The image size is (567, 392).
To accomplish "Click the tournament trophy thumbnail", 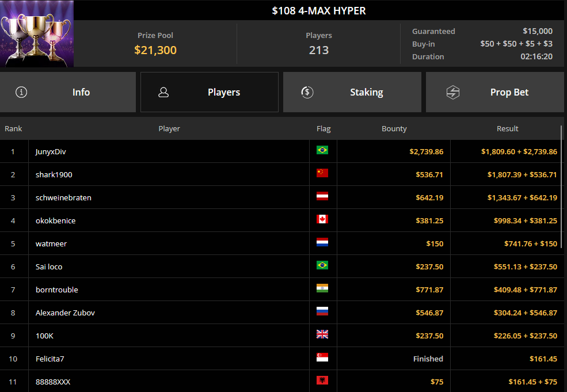I will [37, 33].
